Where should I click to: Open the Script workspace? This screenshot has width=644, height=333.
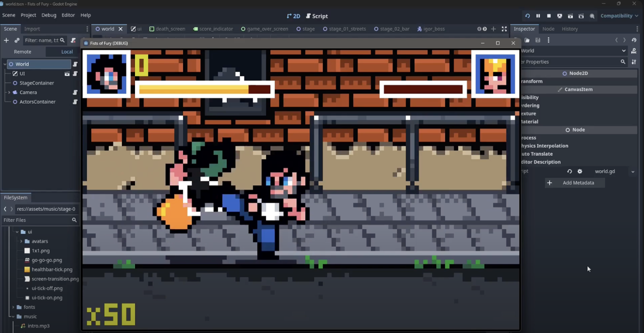pyautogui.click(x=316, y=16)
